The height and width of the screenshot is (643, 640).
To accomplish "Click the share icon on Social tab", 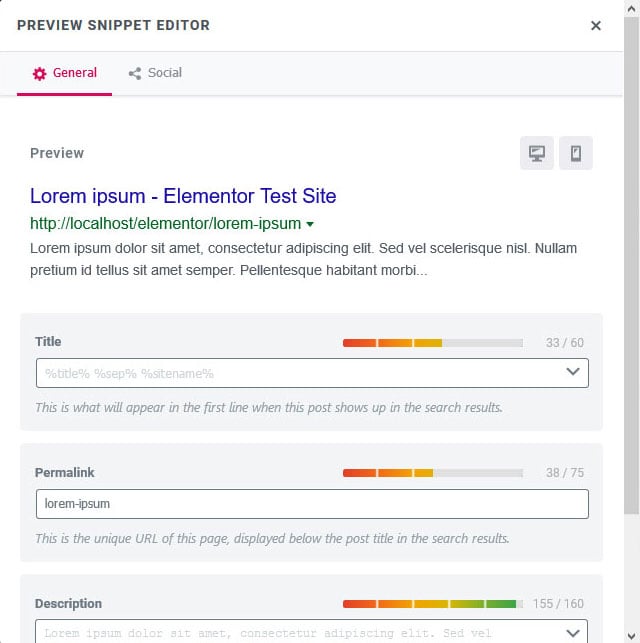I will pyautogui.click(x=135, y=73).
